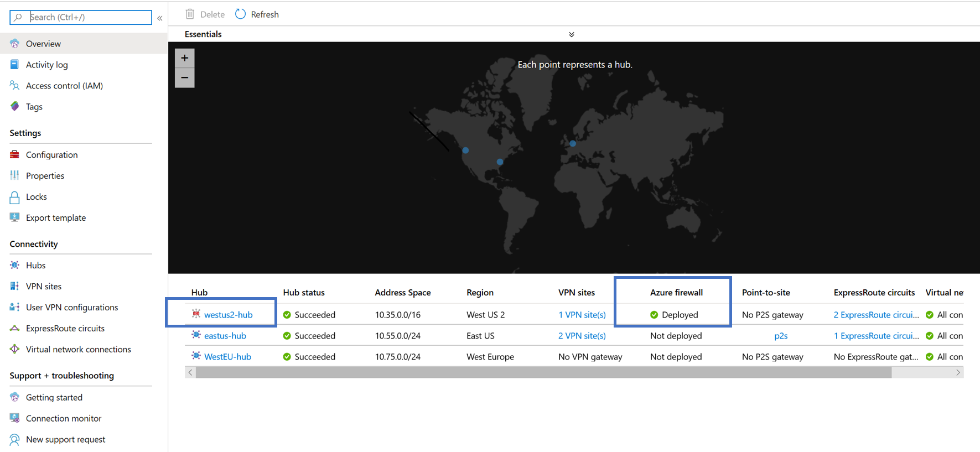Screen dimensions: 980x452
Task: Click in the Search (Ctrl+/) field
Action: [81, 17]
